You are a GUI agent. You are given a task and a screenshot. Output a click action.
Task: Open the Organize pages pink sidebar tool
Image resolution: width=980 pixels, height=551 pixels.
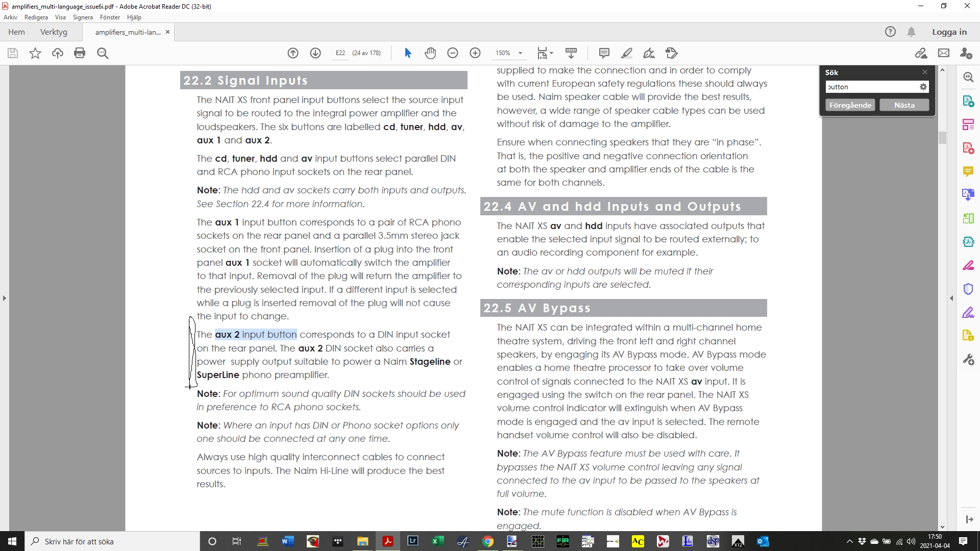pyautogui.click(x=968, y=124)
